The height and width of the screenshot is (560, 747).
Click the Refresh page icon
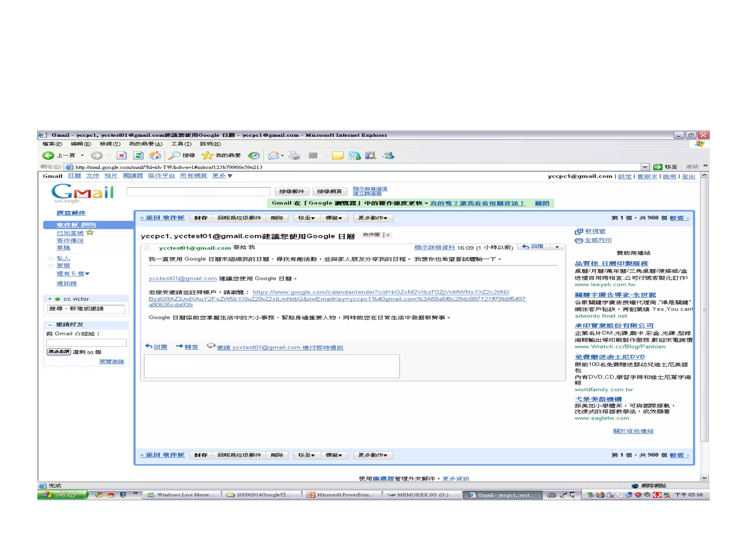click(x=138, y=156)
